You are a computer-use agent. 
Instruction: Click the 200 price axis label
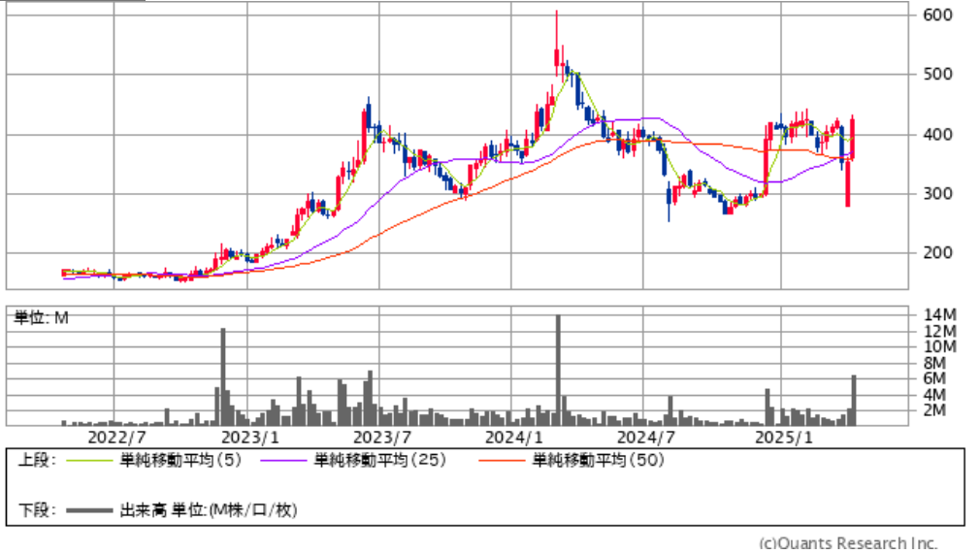pos(937,253)
